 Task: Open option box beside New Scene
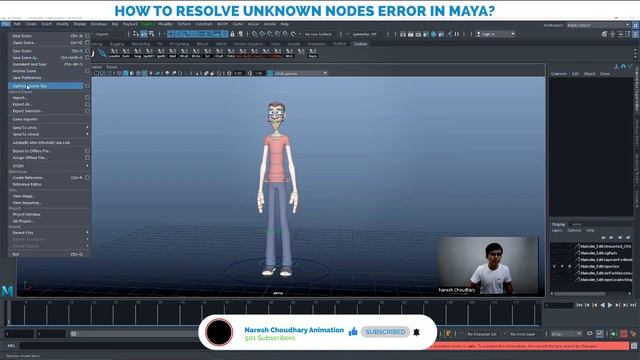pos(87,36)
